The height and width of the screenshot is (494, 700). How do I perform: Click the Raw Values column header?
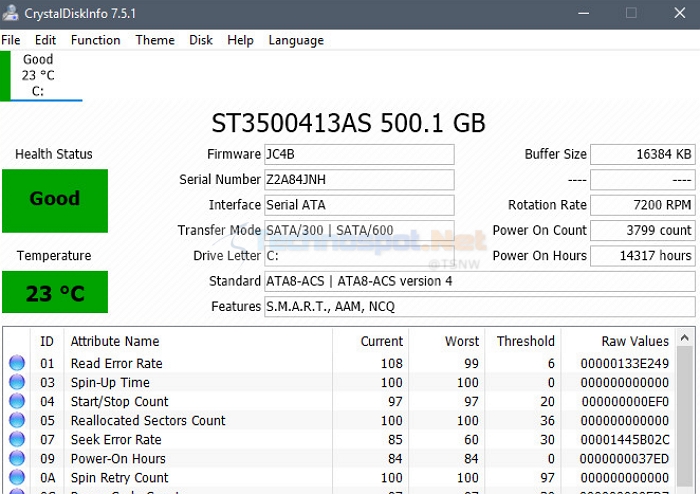point(618,341)
